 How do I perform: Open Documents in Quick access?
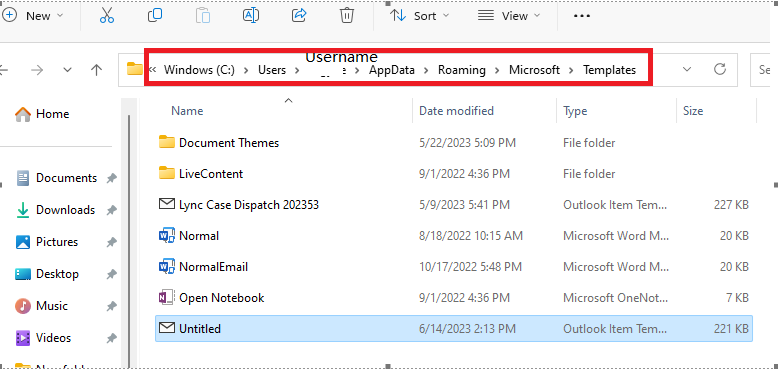(x=56, y=178)
